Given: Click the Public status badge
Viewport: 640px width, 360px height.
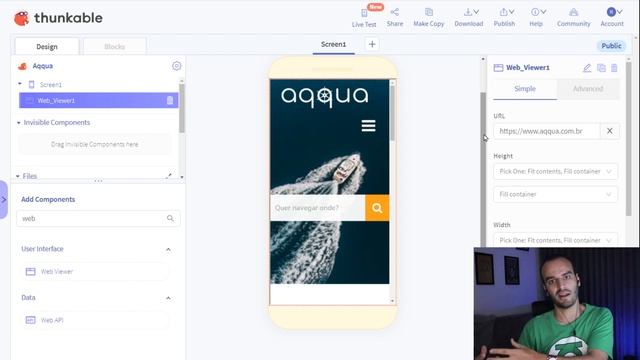Looking at the screenshot, I should point(611,46).
